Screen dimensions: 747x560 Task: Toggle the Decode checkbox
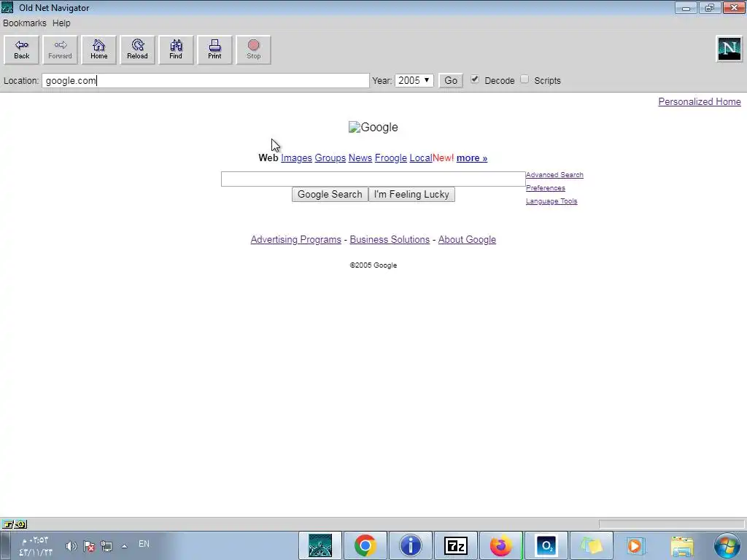click(475, 79)
